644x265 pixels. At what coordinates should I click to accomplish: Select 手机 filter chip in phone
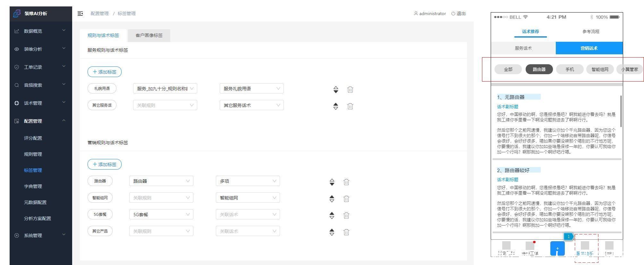570,69
